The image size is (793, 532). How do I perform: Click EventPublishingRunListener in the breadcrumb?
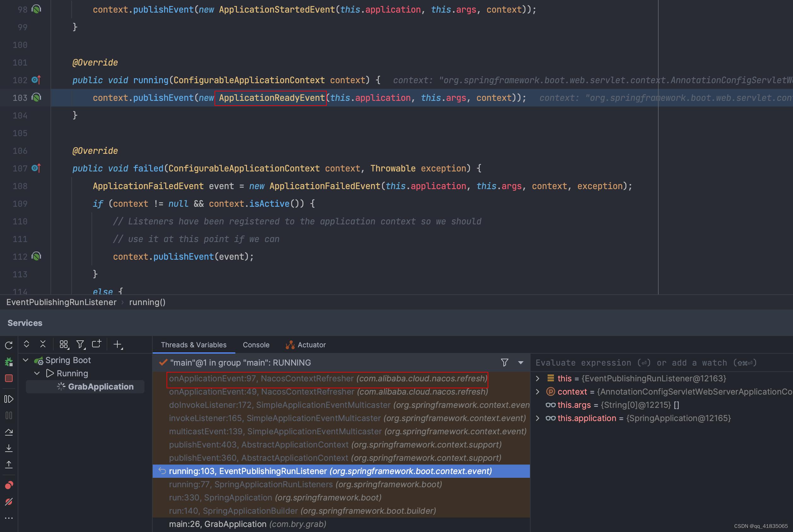pos(61,302)
